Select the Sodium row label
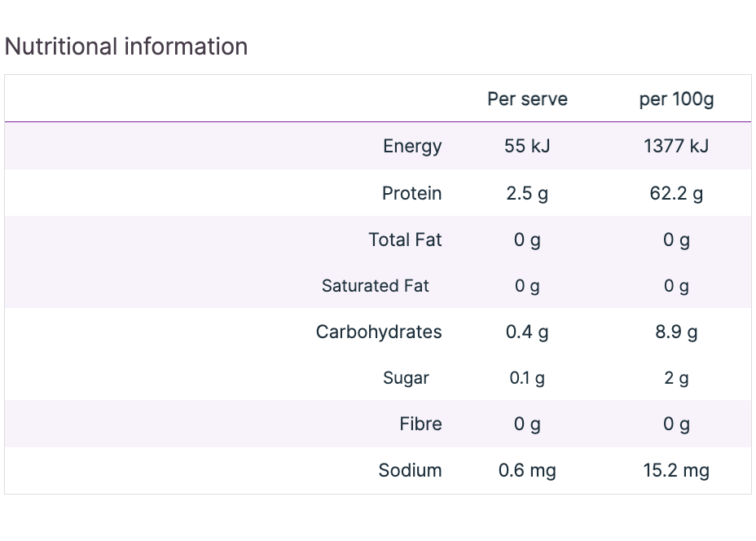This screenshot has width=756, height=541. (x=410, y=470)
